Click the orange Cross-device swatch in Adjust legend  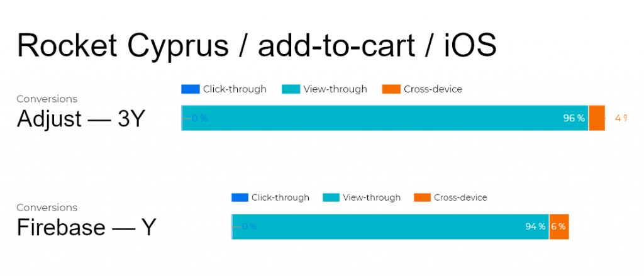(x=391, y=89)
